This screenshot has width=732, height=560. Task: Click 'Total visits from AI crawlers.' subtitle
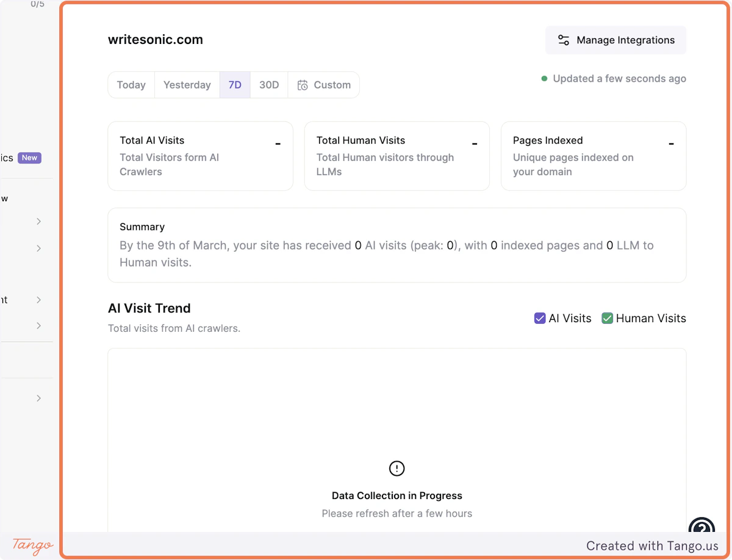click(x=174, y=328)
